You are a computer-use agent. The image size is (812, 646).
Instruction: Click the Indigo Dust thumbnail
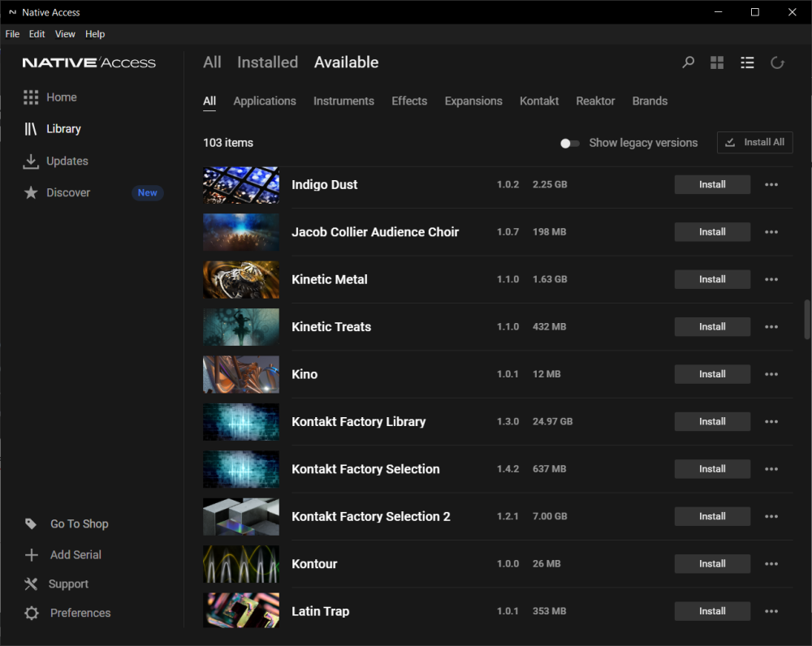click(241, 185)
